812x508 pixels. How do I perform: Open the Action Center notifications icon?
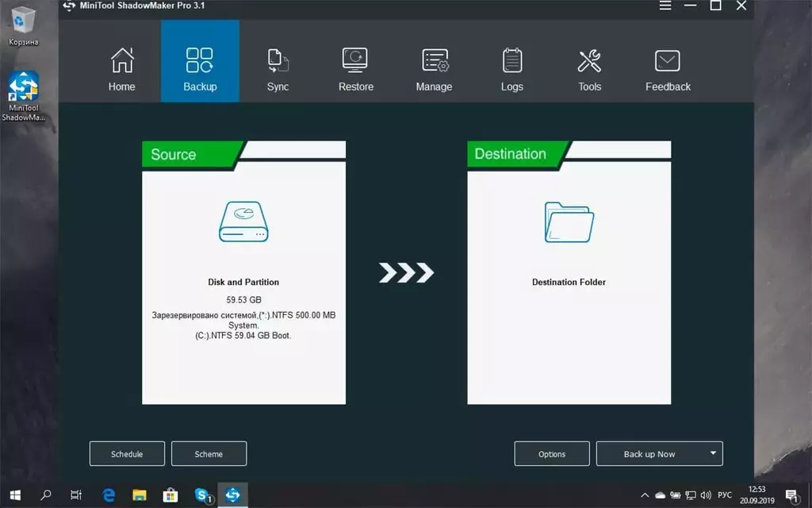792,495
